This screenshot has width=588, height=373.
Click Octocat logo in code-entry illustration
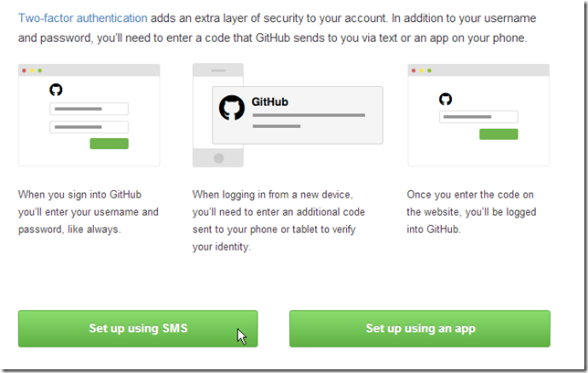click(446, 99)
